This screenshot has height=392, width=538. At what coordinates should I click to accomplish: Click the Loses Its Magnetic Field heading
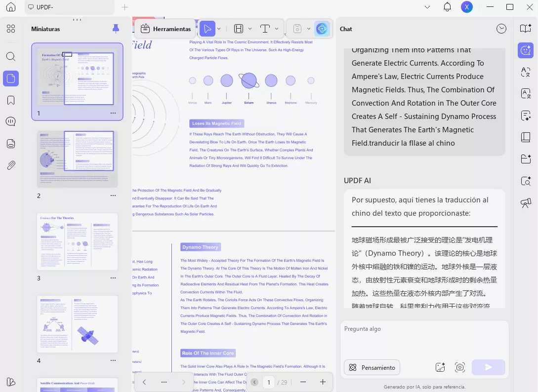216,123
